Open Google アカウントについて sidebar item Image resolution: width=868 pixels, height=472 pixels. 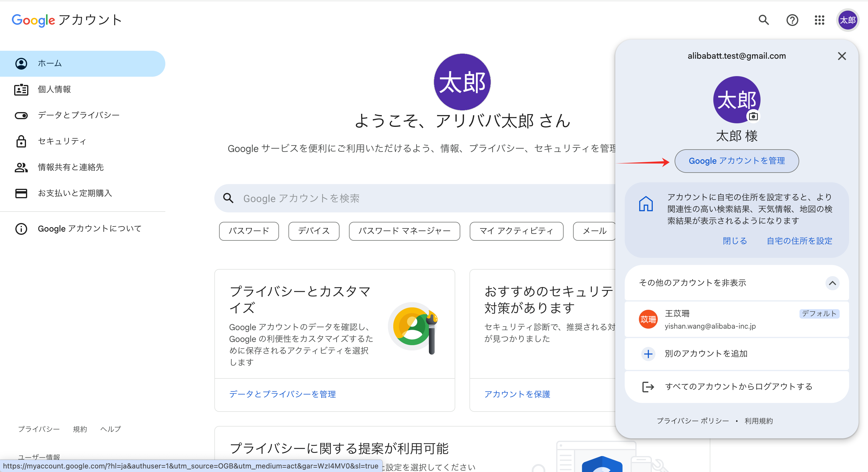click(83, 229)
